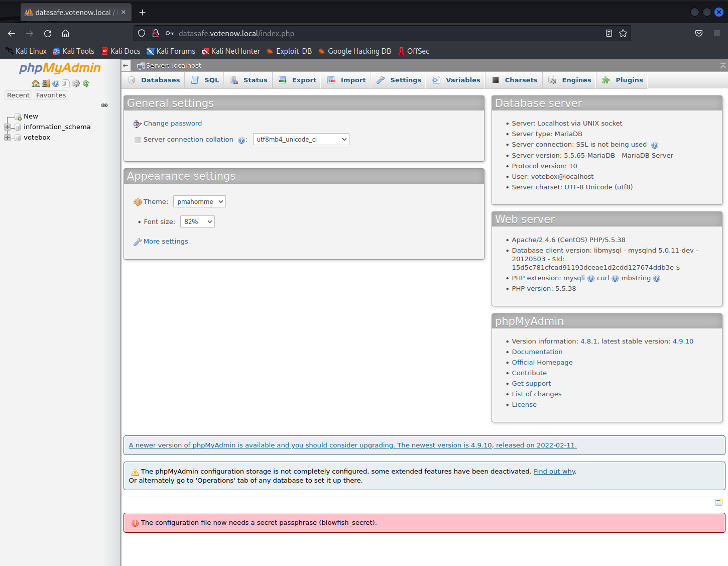Open navigation panel settings gear icon
Image resolution: width=728 pixels, height=566 pixels.
[76, 83]
